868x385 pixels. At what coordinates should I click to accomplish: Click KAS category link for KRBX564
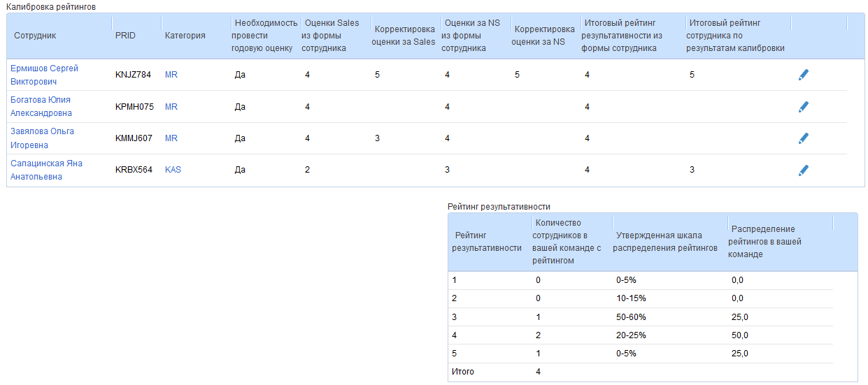pyautogui.click(x=173, y=170)
